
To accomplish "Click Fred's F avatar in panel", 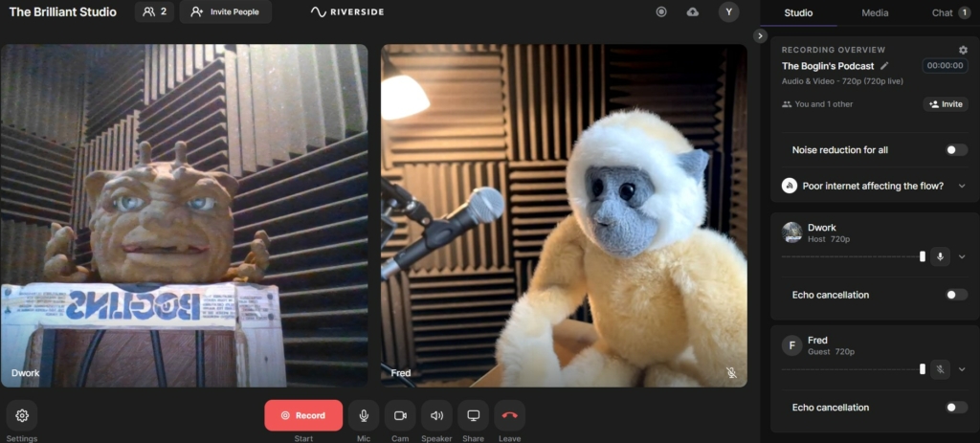I will 791,345.
